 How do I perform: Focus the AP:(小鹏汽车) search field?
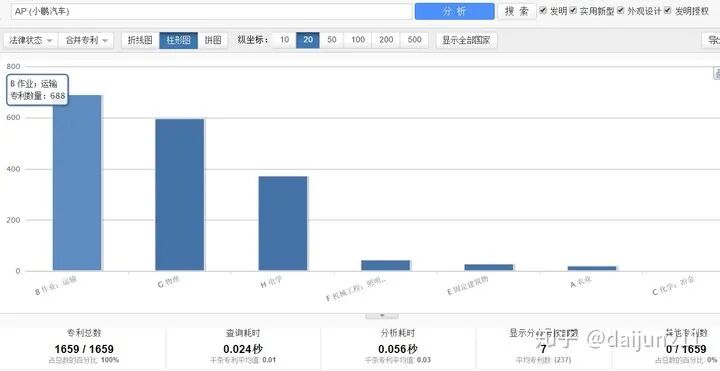pyautogui.click(x=212, y=11)
